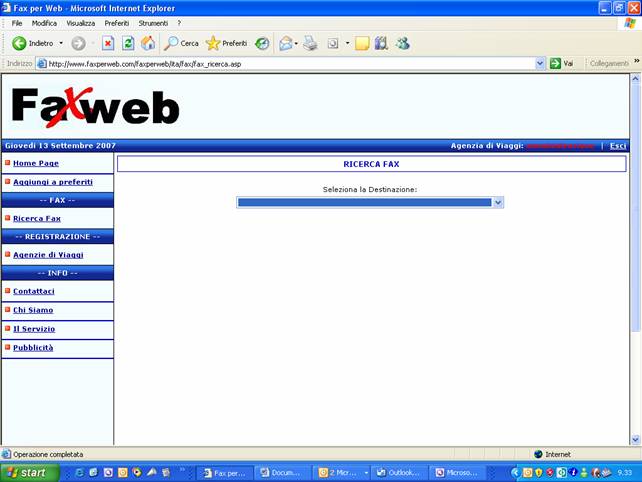642x482 pixels.
Task: Open the Il Servizio link
Action: [34, 329]
